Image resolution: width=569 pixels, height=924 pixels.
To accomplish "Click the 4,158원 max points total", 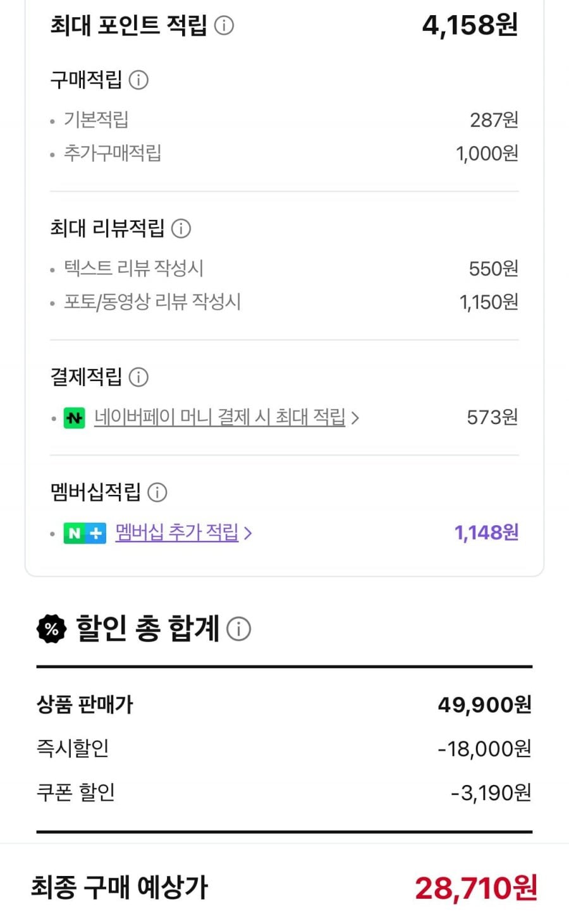I will coord(470,25).
